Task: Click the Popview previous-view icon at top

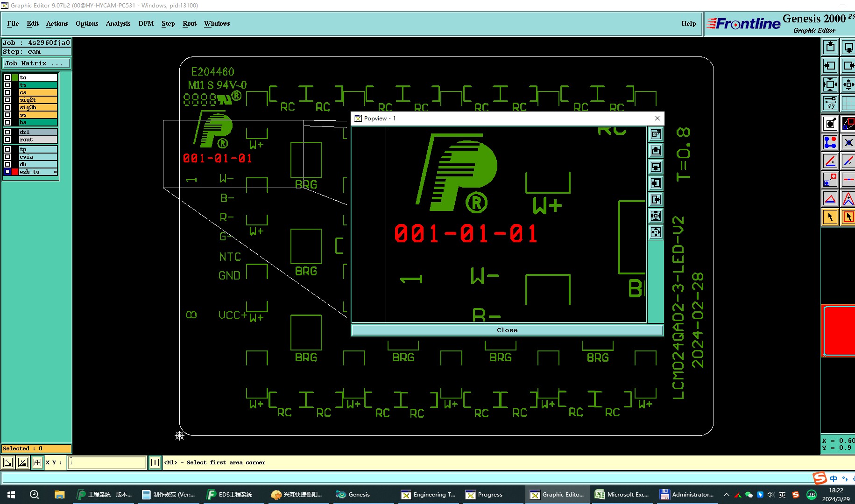Action: point(656,134)
